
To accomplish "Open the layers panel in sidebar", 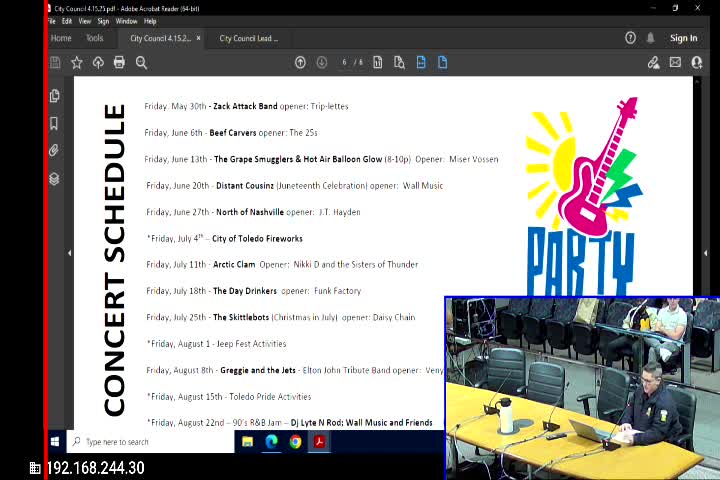I will (54, 179).
